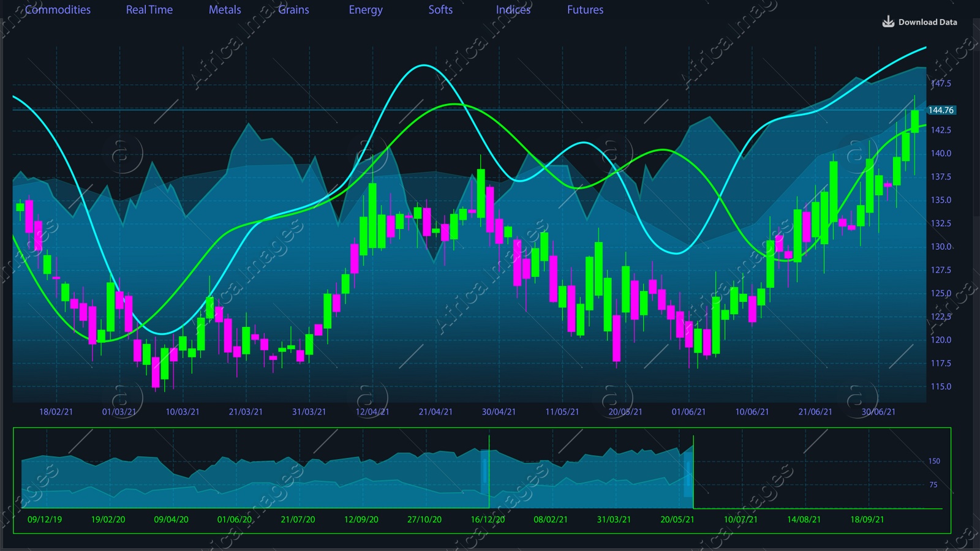Click the 135.0 price axis value
Viewport: 980px width, 551px height.
point(941,200)
